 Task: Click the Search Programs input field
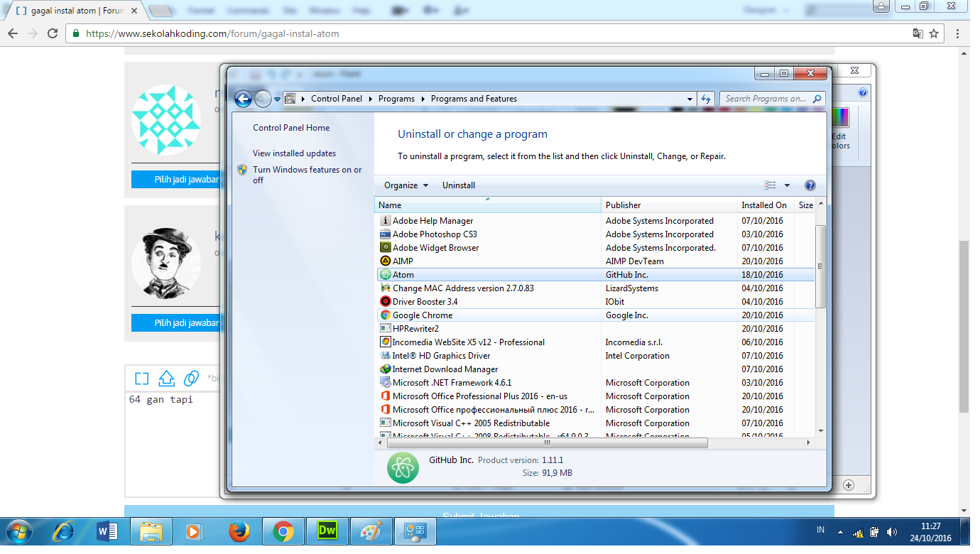pyautogui.click(x=766, y=99)
